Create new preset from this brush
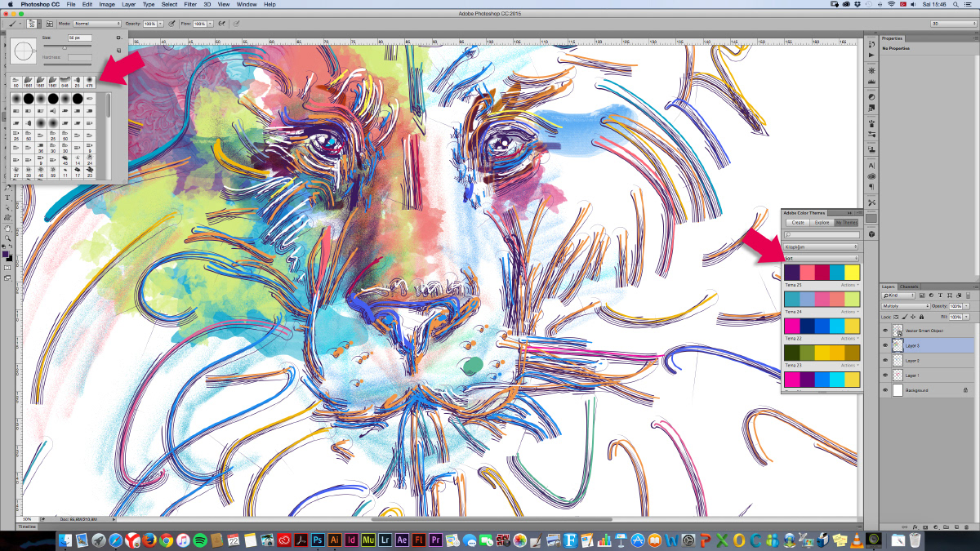The width and height of the screenshot is (980, 551). tap(119, 51)
